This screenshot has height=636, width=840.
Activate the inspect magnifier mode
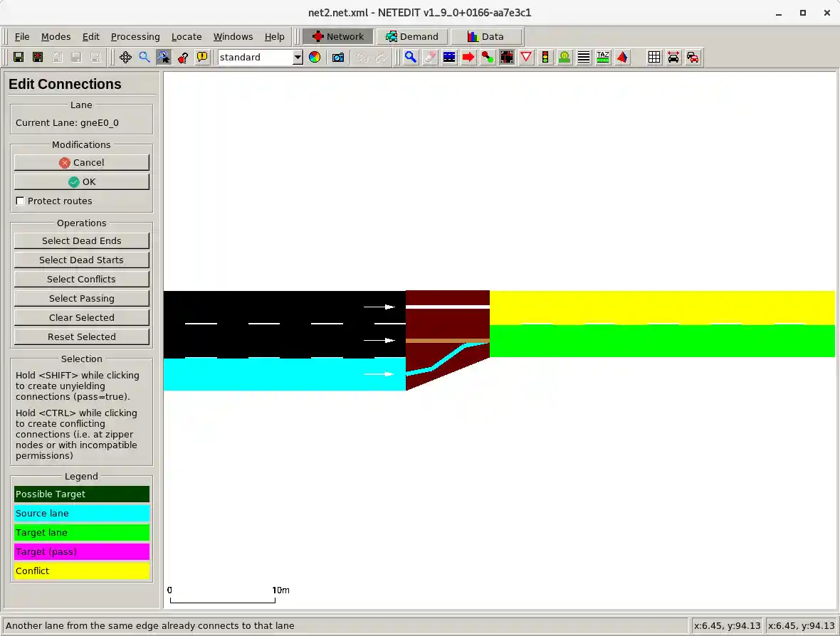pos(411,58)
